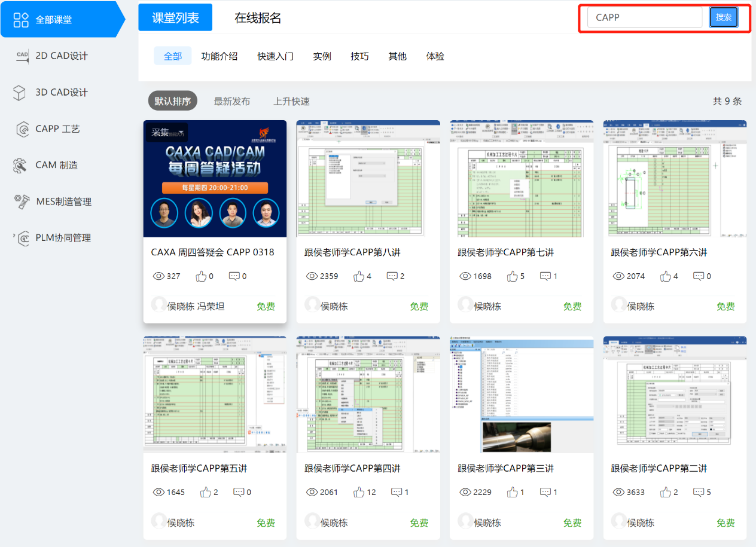Like the 跟侯老师学CAPP第五讲 course
Screen dimensions: 756x547
[x=206, y=492]
